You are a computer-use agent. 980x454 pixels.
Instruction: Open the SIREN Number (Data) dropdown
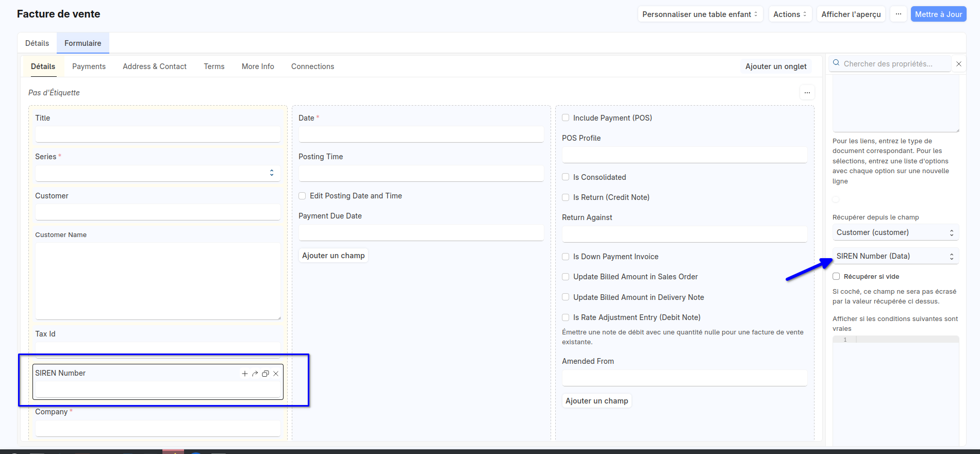pyautogui.click(x=895, y=256)
